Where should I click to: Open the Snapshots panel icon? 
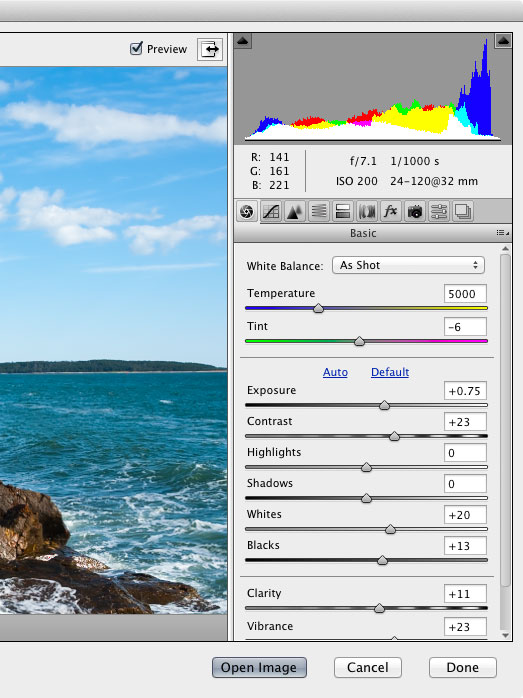coord(463,211)
